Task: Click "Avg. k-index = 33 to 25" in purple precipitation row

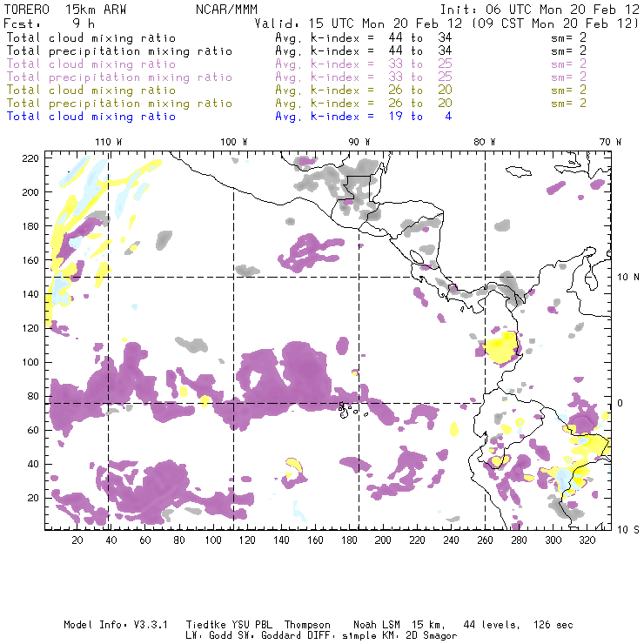Action: coord(364,77)
